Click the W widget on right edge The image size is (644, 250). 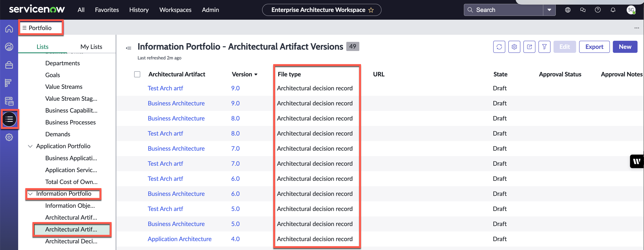(x=637, y=161)
